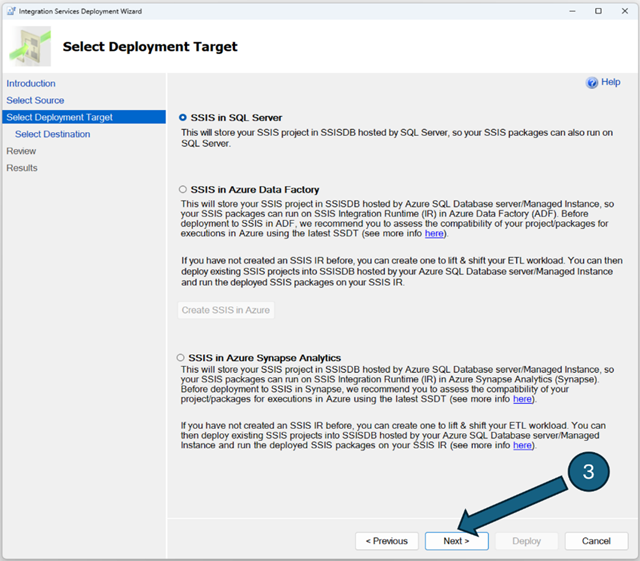Click the Previous button
Image resolution: width=640 pixels, height=561 pixels.
[x=387, y=541]
